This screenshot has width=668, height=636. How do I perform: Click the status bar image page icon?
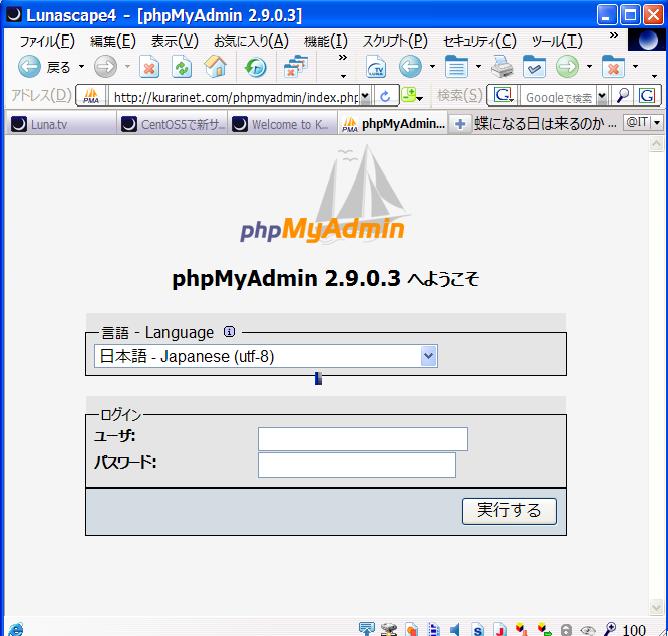[411, 629]
